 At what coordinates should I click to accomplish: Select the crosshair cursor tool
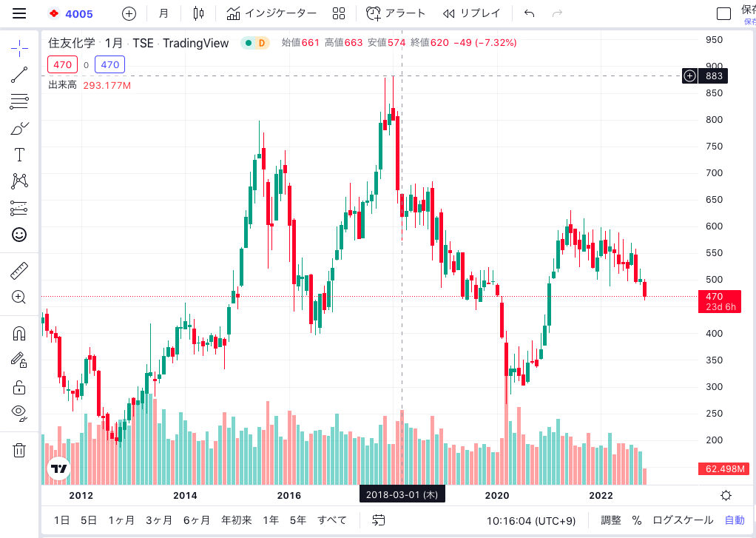coord(19,48)
